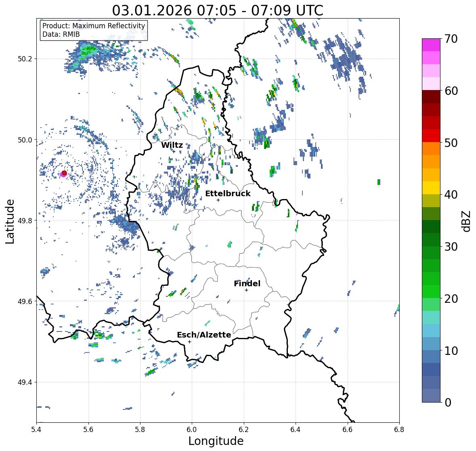Click the colorbar tick value 20
Screen dimensions: 476x451
click(451, 299)
